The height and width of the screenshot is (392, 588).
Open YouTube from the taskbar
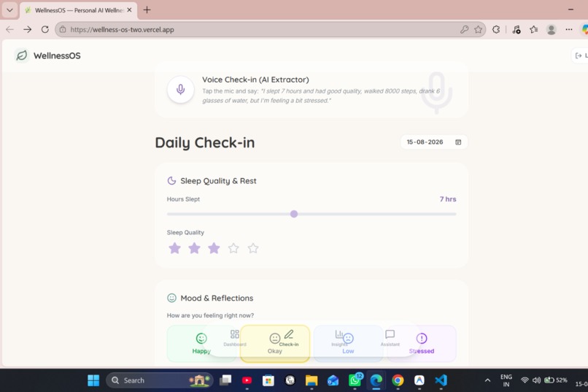[247, 380]
